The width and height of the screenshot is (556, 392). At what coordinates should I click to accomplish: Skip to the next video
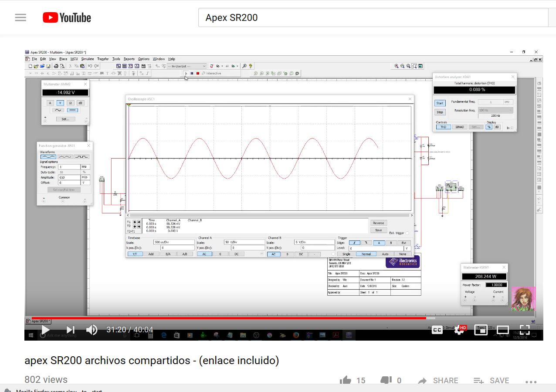(x=71, y=330)
